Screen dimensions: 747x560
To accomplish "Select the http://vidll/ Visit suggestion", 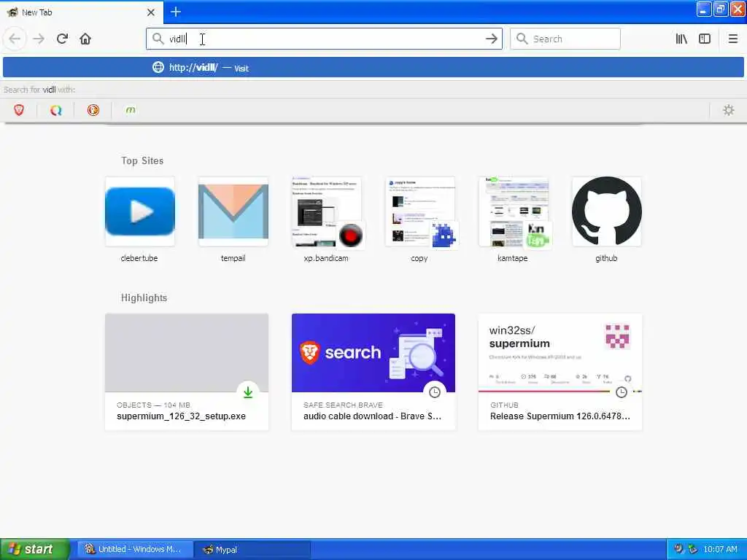I will point(373,68).
